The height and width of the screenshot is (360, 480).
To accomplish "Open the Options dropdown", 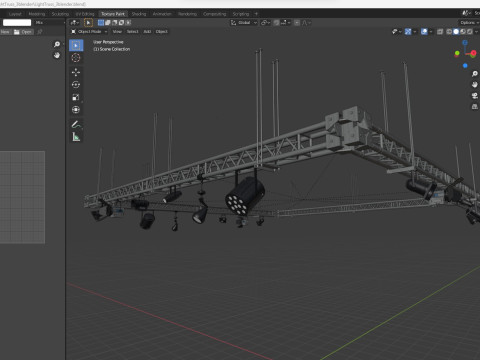I will click(470, 23).
